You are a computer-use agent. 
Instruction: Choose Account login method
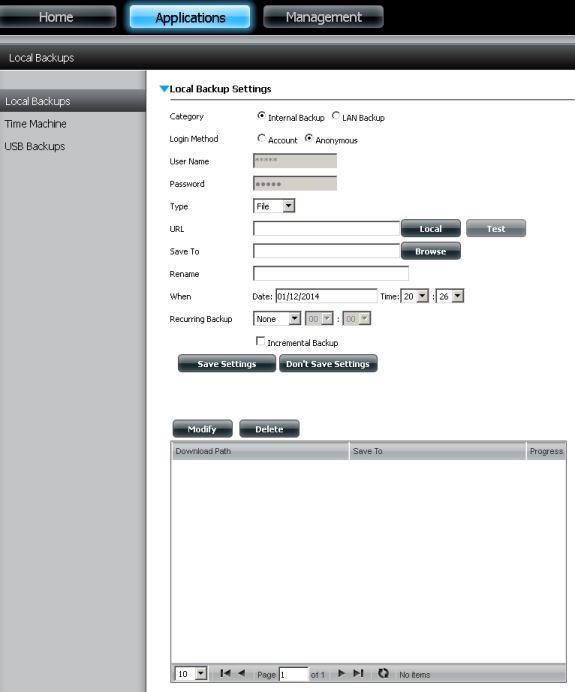pos(261,138)
